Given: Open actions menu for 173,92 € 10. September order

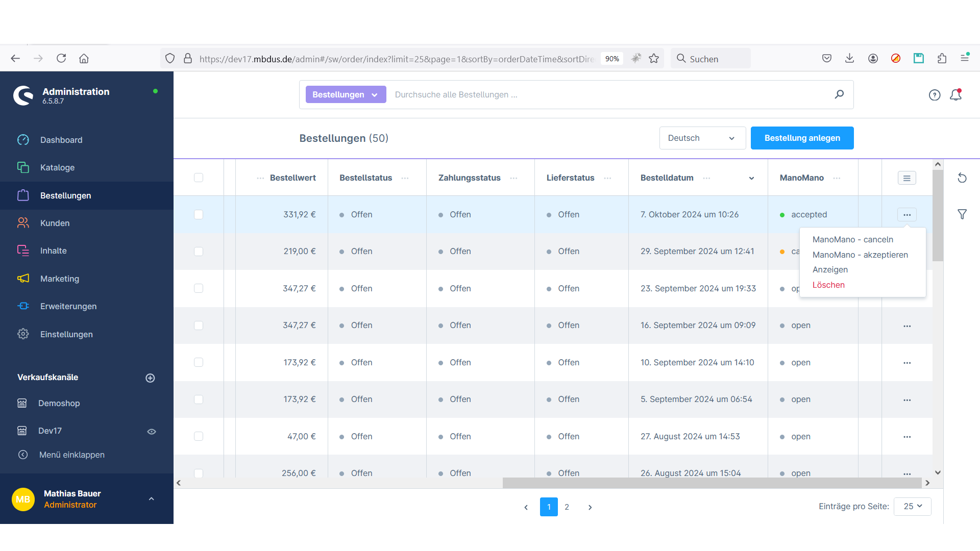Looking at the screenshot, I should click(907, 363).
